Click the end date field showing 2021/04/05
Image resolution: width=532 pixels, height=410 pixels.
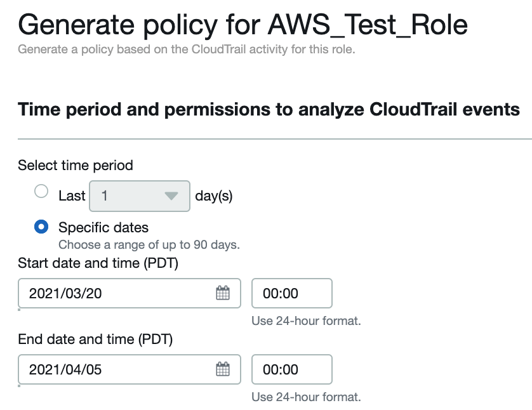coord(114,369)
